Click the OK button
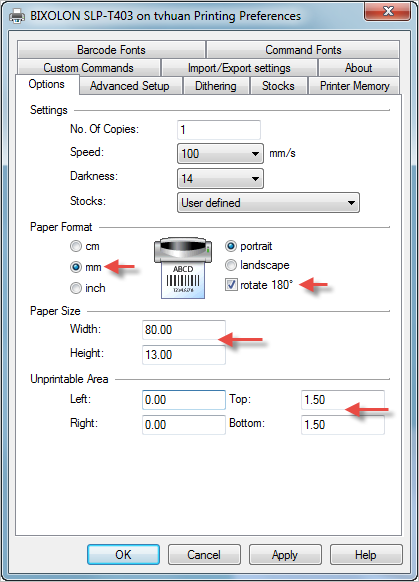 [123, 555]
